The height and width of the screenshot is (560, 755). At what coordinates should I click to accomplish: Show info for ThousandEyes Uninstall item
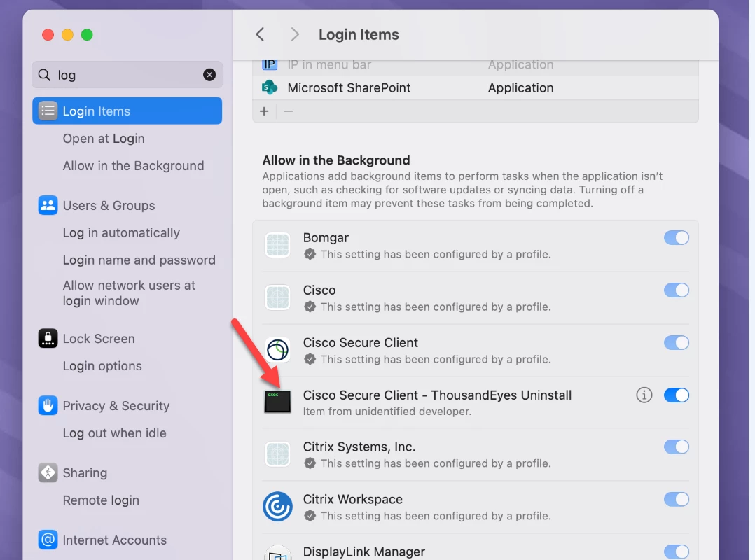pyautogui.click(x=644, y=395)
